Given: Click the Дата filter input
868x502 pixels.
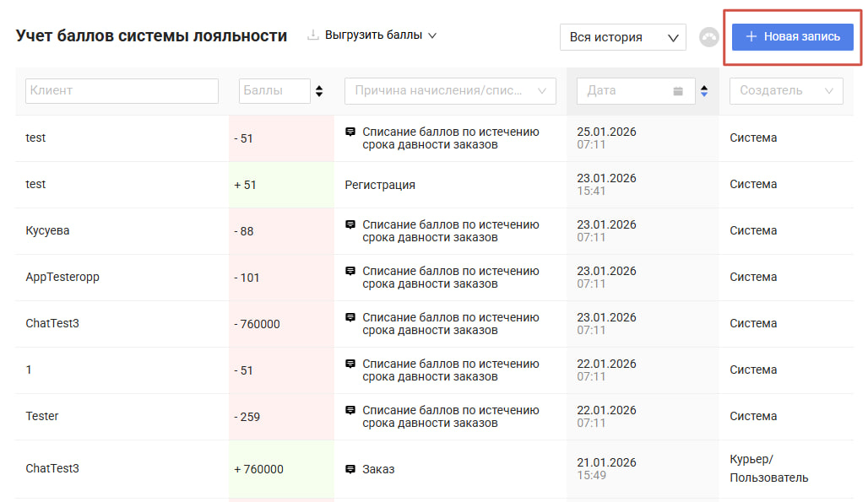Looking at the screenshot, I should (x=623, y=91).
